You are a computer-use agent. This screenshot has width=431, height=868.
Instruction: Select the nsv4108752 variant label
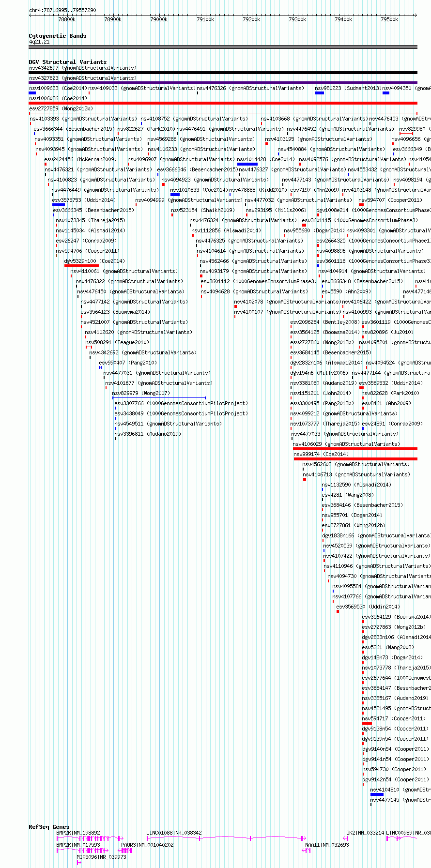point(195,119)
